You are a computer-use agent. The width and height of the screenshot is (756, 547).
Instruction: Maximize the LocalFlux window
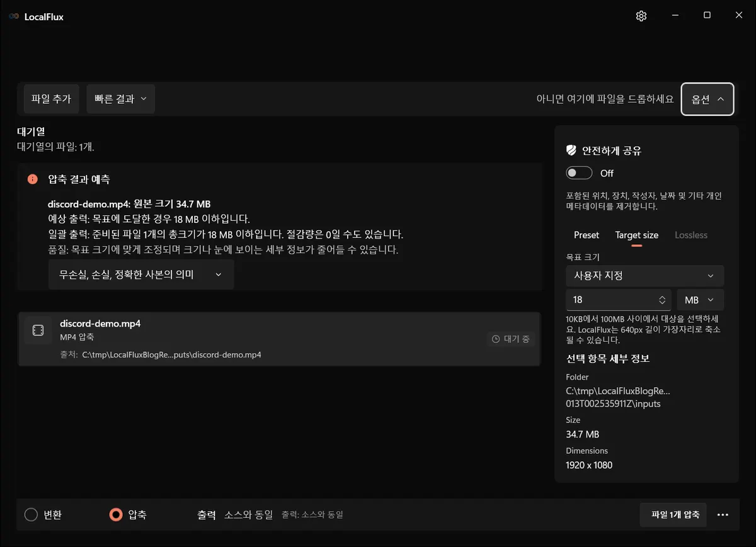click(707, 15)
